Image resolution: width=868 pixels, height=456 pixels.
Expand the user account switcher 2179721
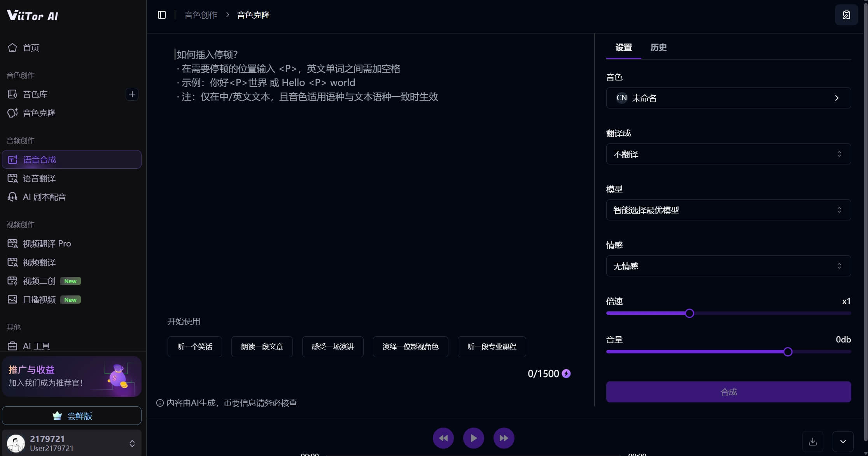click(x=132, y=443)
